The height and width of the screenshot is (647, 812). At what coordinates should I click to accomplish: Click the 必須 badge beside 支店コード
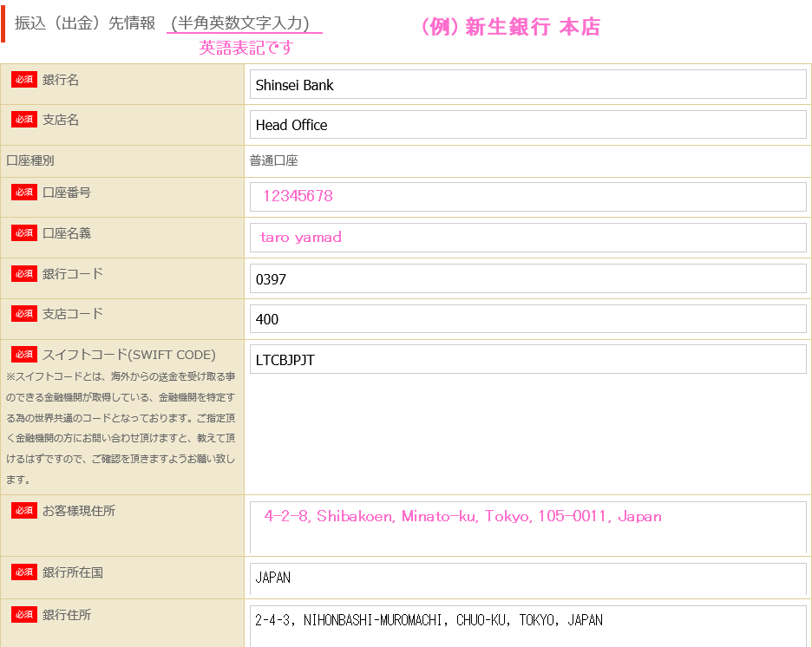[23, 313]
